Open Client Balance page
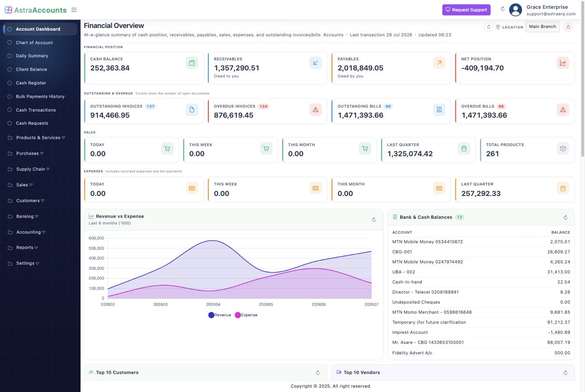This screenshot has height=392, width=585. 40,69
